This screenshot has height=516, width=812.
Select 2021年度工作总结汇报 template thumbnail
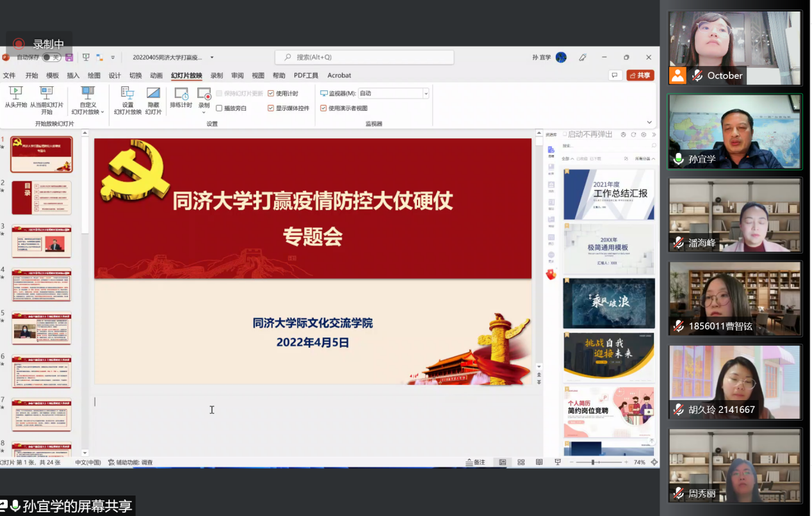(x=609, y=194)
